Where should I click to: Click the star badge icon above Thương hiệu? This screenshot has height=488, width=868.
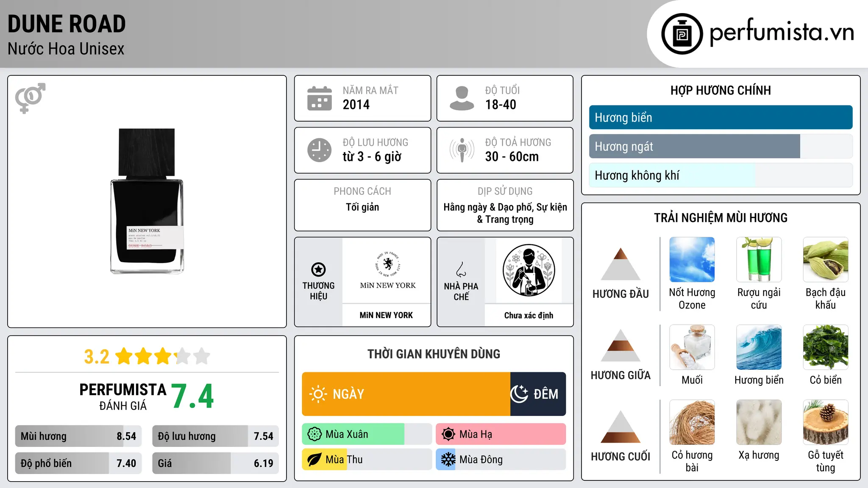(x=318, y=269)
